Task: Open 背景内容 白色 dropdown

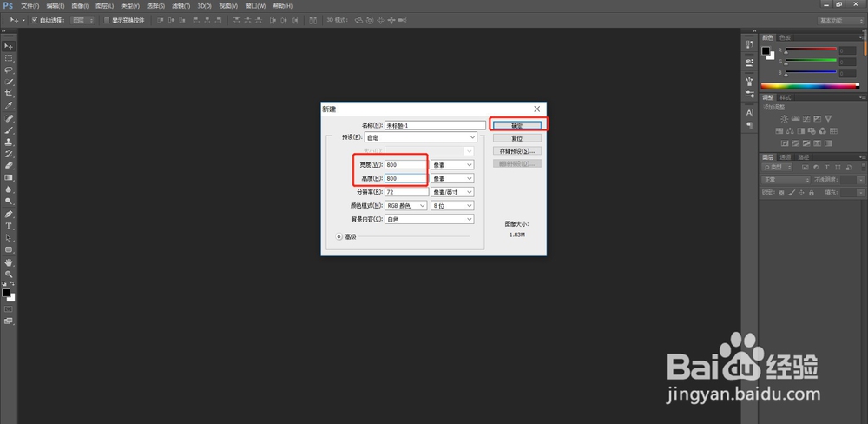Action: (430, 219)
